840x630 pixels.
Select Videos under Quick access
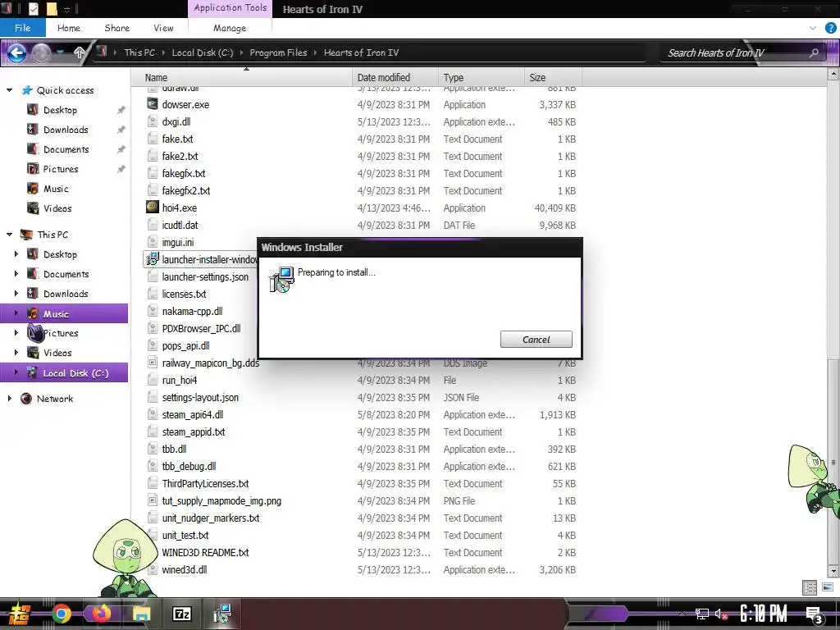tap(57, 208)
